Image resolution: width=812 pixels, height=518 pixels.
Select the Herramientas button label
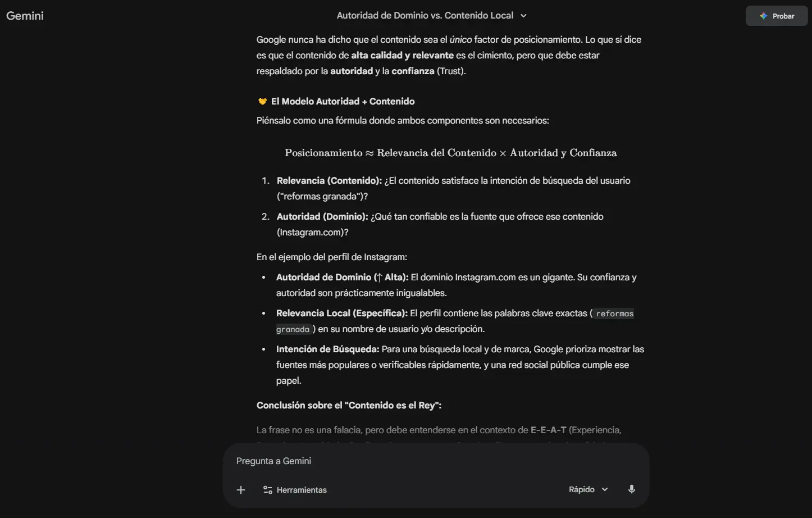(302, 489)
